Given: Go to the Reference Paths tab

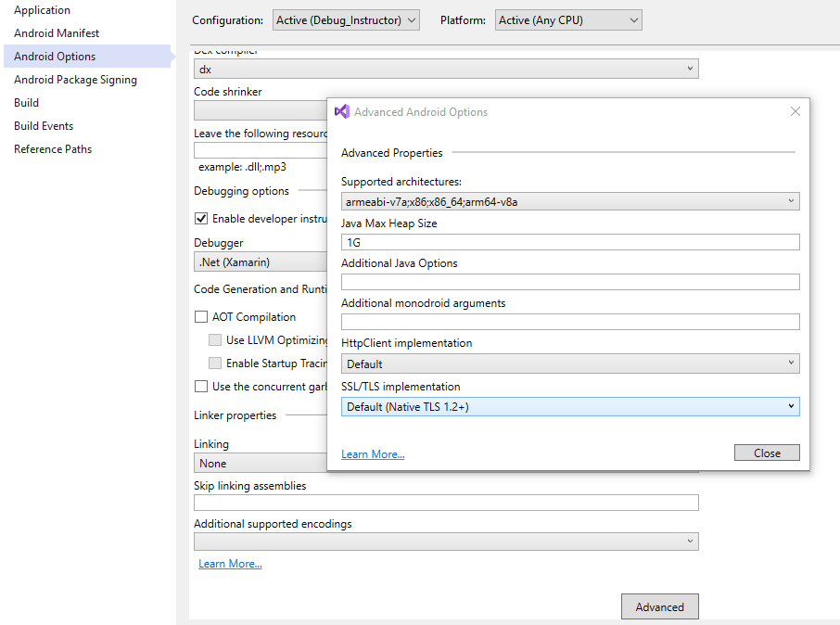Looking at the screenshot, I should click(53, 149).
